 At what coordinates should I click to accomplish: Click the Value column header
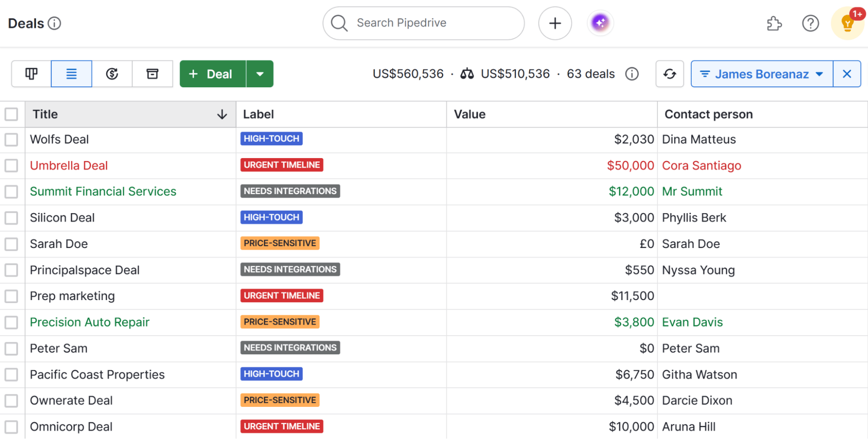coord(470,115)
